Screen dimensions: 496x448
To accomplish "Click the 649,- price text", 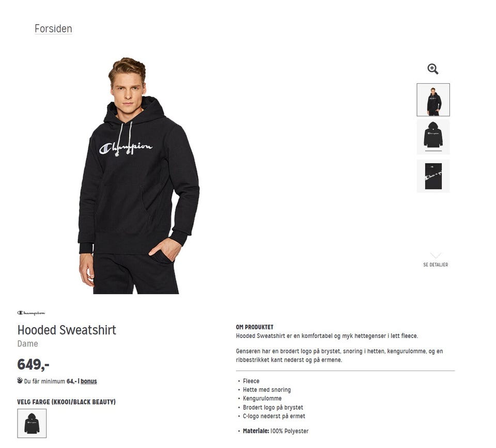I will point(33,364).
